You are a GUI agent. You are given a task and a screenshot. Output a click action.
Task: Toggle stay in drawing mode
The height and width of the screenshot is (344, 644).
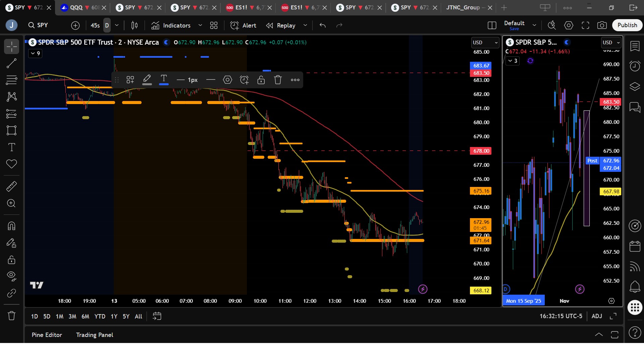coord(11,243)
